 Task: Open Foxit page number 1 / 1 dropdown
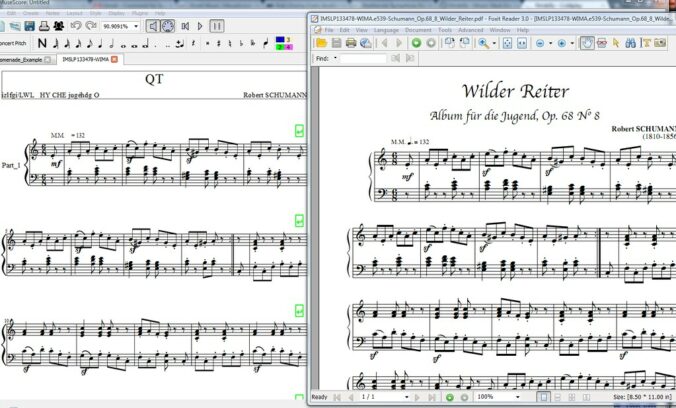click(x=407, y=397)
